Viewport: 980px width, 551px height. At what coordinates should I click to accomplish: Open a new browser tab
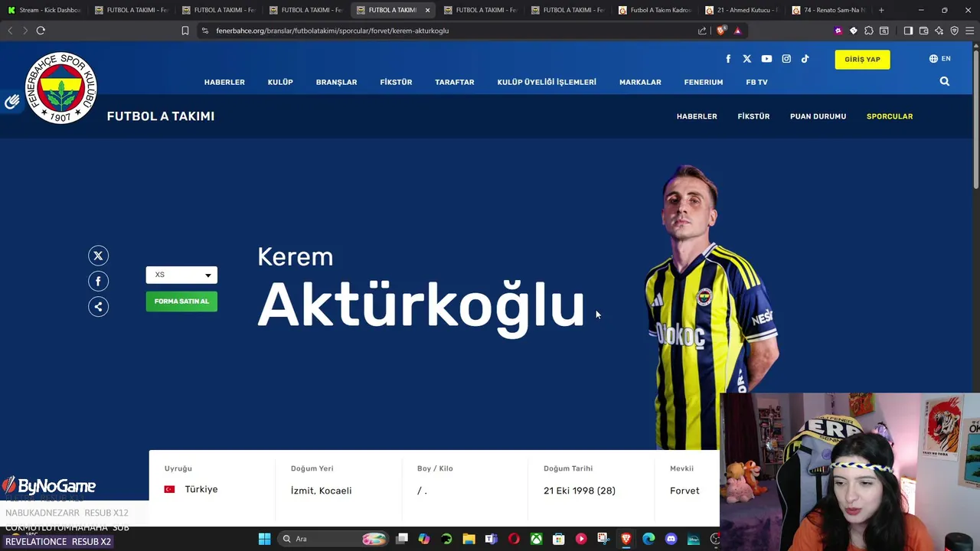click(881, 10)
